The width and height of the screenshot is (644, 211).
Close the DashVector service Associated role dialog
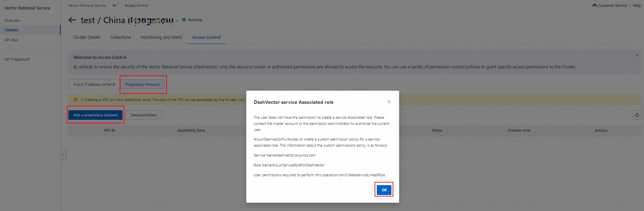[389, 102]
